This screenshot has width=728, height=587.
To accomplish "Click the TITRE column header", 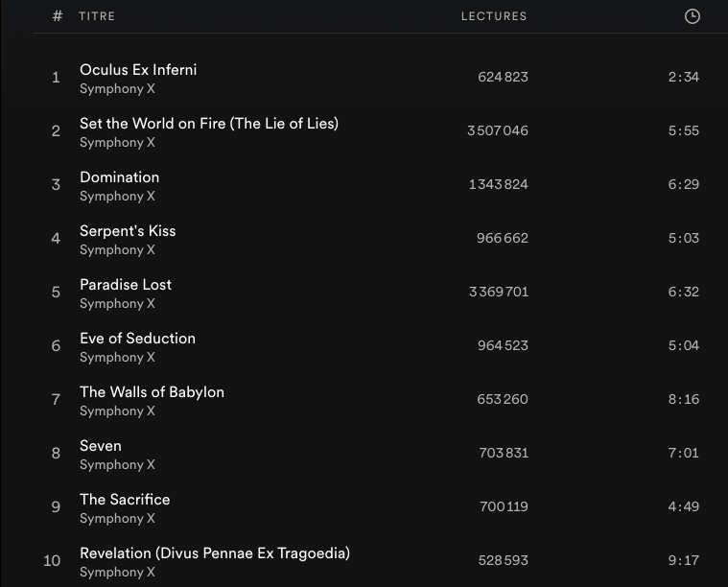I will tap(97, 16).
